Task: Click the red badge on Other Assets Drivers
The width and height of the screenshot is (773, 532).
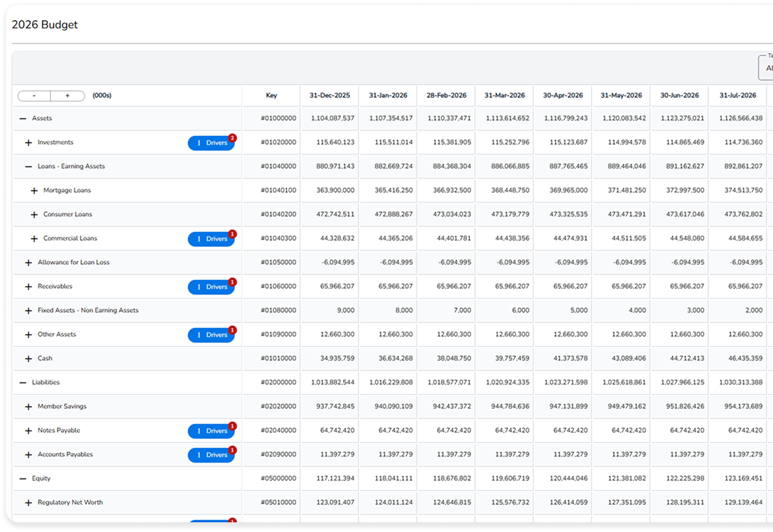Action: coord(232,331)
